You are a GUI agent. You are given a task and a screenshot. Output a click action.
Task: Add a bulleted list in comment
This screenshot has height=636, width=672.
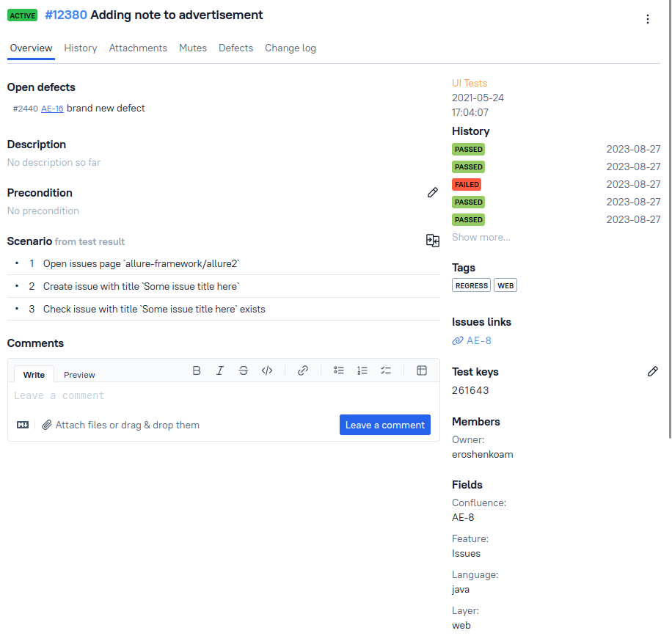point(339,370)
